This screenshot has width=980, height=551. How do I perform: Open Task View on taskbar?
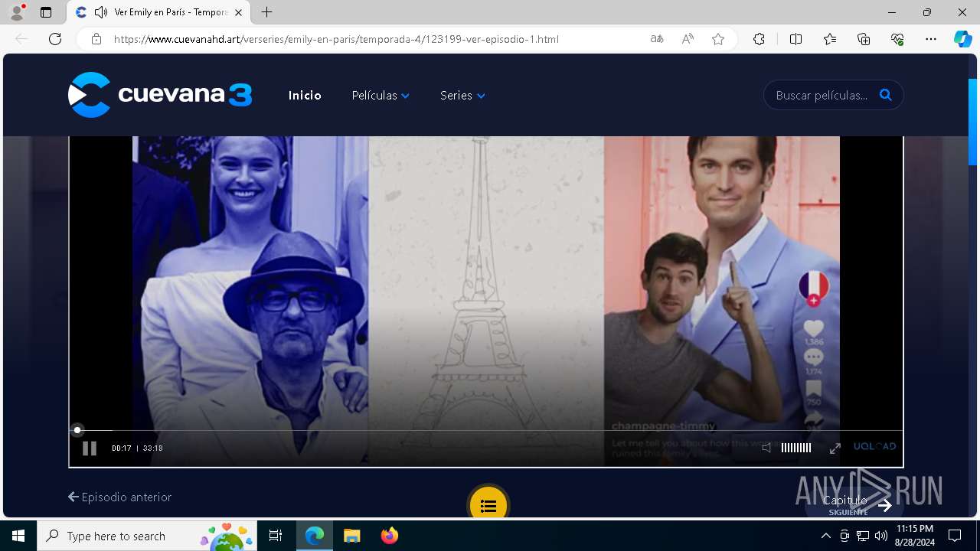point(276,536)
